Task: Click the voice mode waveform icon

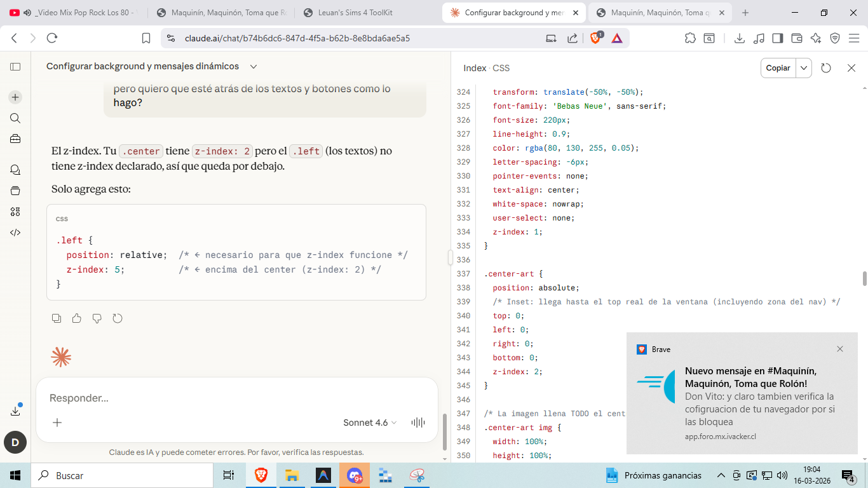Action: point(418,423)
